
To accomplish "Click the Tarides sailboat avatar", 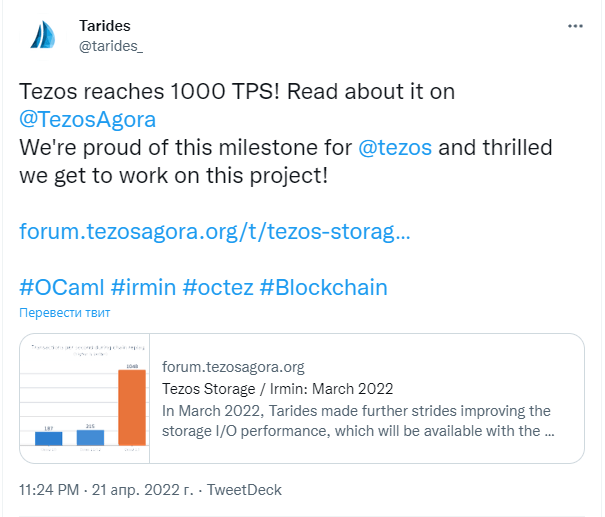I will pyautogui.click(x=43, y=35).
